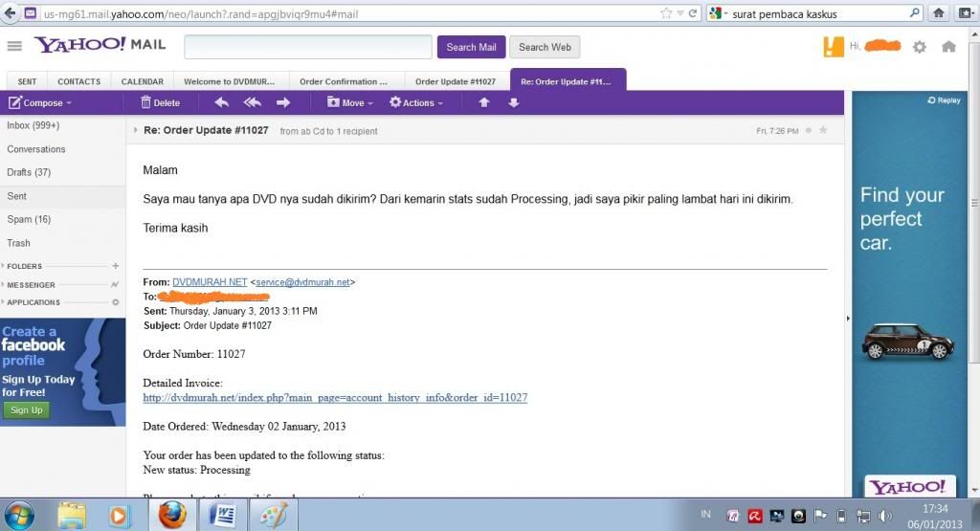This screenshot has width=980, height=531.
Task: Click the browser home button
Action: point(938,13)
